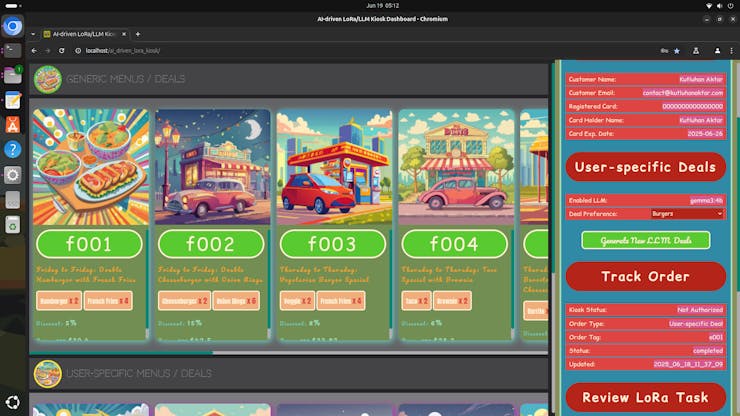Open the browser profile avatar icon
The image size is (740, 416).
[x=717, y=51]
